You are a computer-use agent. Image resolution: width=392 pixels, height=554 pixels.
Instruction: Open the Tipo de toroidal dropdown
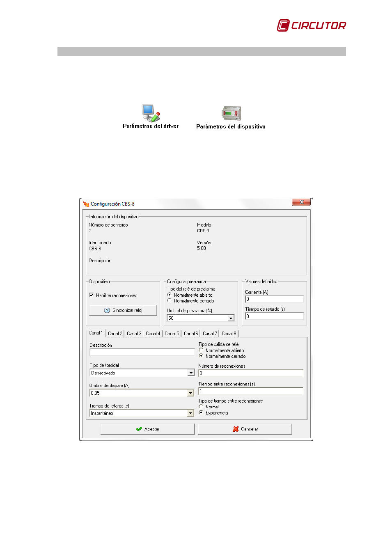191,373
